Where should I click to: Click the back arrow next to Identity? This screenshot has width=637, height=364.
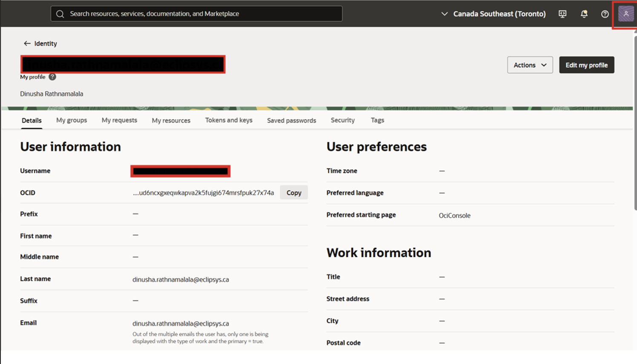coord(26,43)
